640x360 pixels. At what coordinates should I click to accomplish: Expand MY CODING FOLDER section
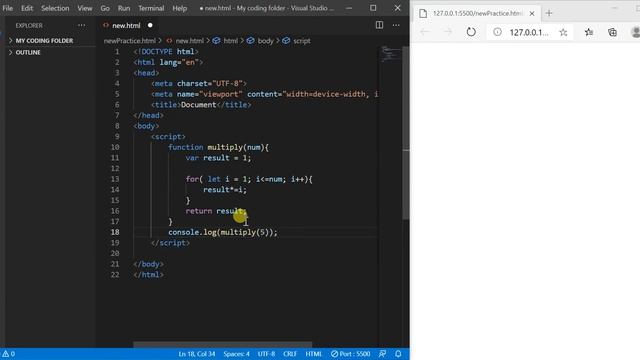(x=44, y=40)
